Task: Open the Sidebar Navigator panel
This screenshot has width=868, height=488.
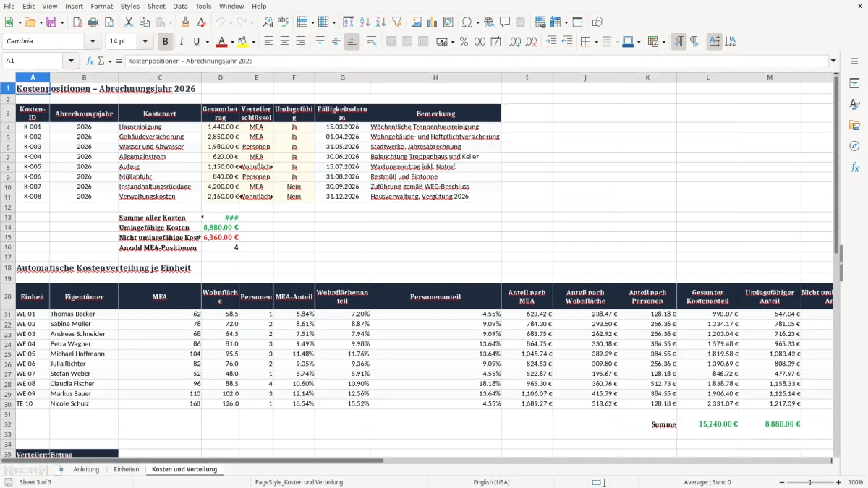Action: click(854, 146)
